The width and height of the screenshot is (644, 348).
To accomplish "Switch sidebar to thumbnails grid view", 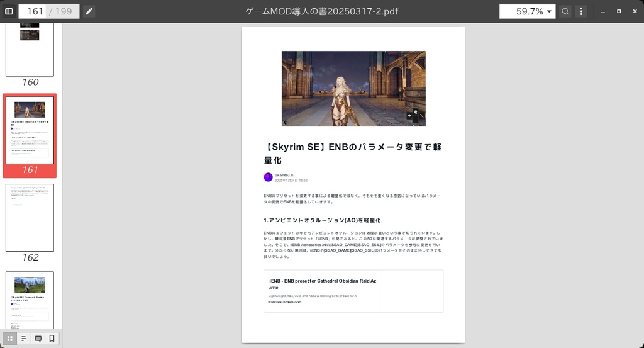I will (10, 339).
